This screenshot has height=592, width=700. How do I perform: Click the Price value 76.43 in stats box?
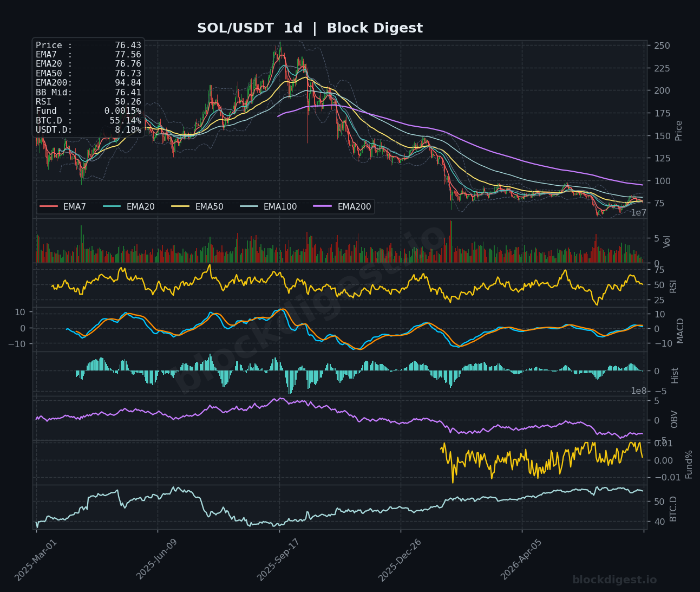tap(128, 45)
